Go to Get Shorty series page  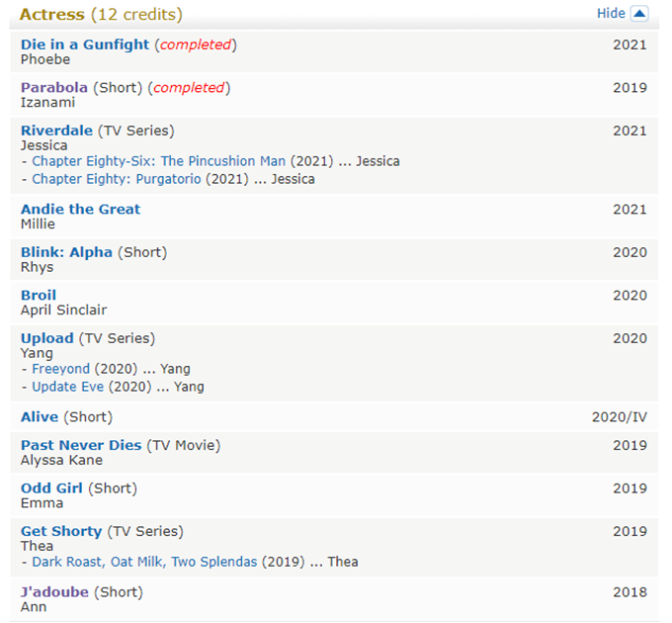pos(61,531)
